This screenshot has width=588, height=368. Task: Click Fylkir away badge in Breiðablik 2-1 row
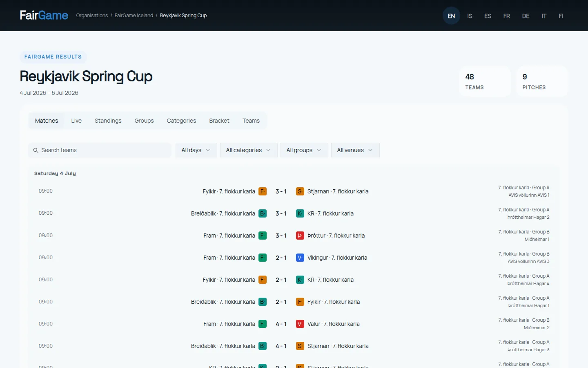(300, 302)
